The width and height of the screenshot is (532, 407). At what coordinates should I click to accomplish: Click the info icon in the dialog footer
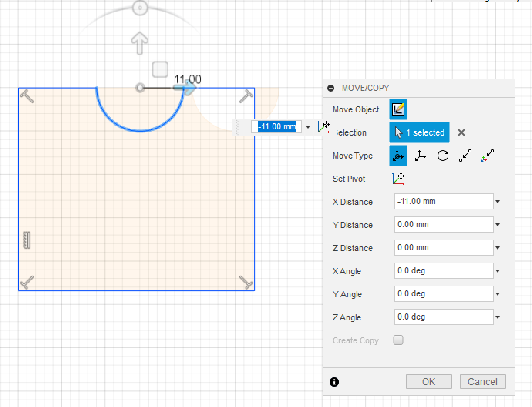pos(334,382)
